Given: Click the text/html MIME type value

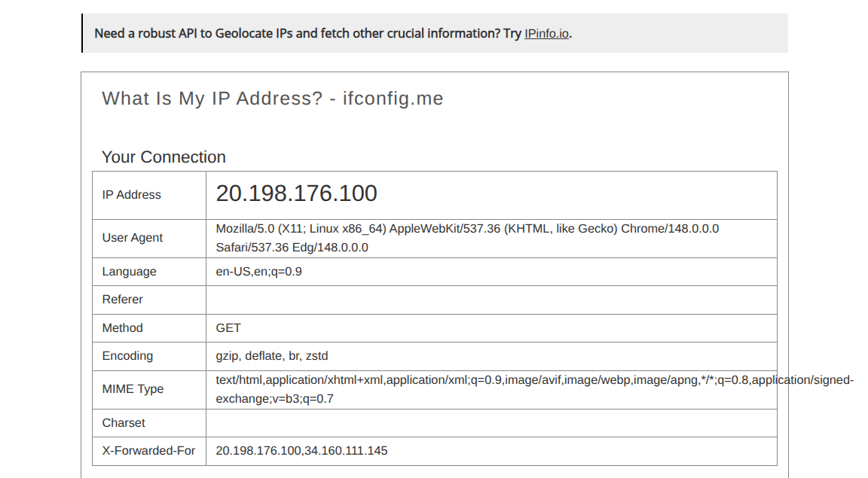Looking at the screenshot, I should 535,389.
